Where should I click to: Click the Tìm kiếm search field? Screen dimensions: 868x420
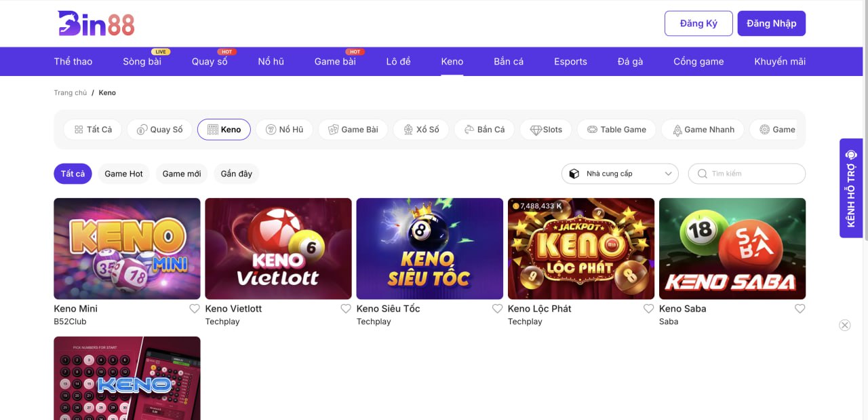[x=753, y=174]
